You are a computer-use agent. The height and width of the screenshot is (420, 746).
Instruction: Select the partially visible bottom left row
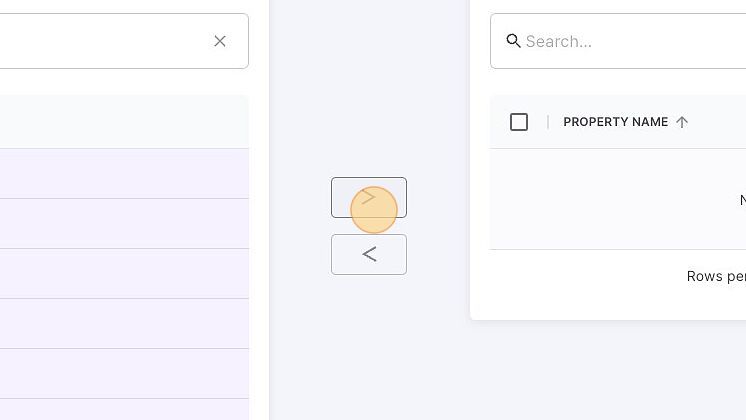[124, 410]
